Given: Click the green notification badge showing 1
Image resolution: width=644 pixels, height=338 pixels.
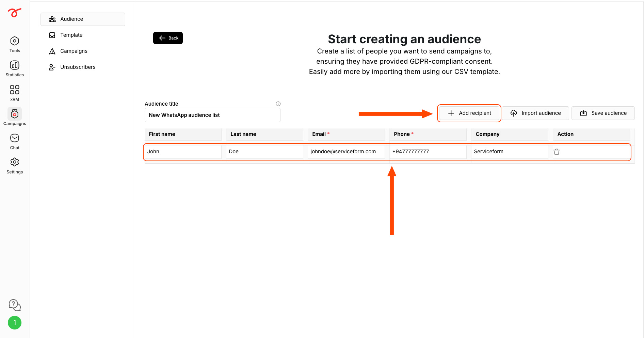Looking at the screenshot, I should (x=15, y=323).
